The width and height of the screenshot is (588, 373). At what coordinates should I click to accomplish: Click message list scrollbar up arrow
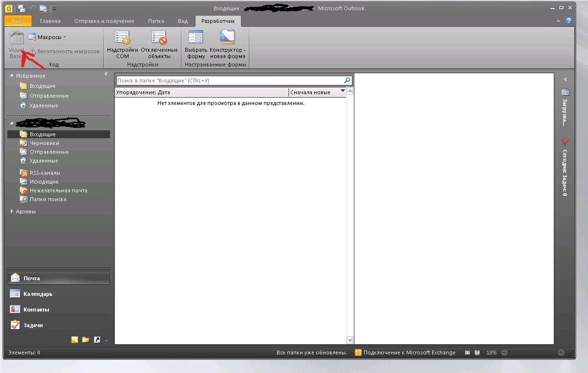pos(350,91)
